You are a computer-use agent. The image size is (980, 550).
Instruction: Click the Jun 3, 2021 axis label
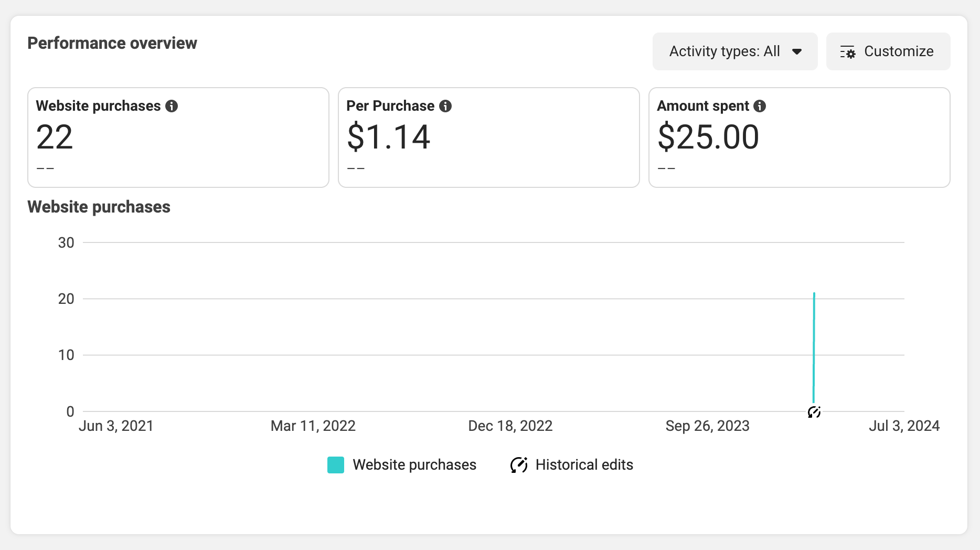(x=116, y=426)
